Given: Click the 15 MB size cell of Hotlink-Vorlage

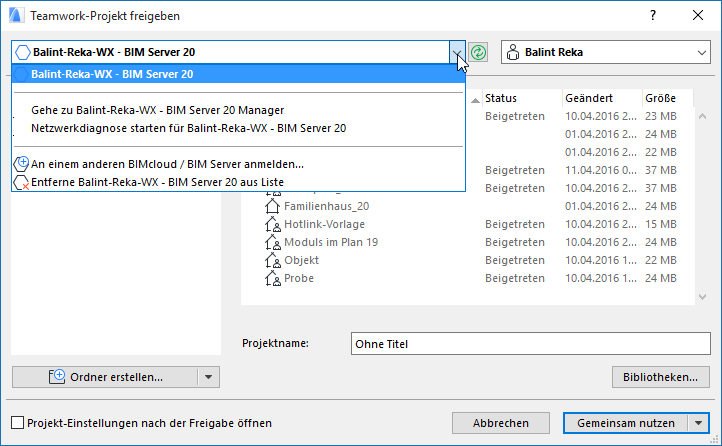Looking at the screenshot, I should 661,224.
